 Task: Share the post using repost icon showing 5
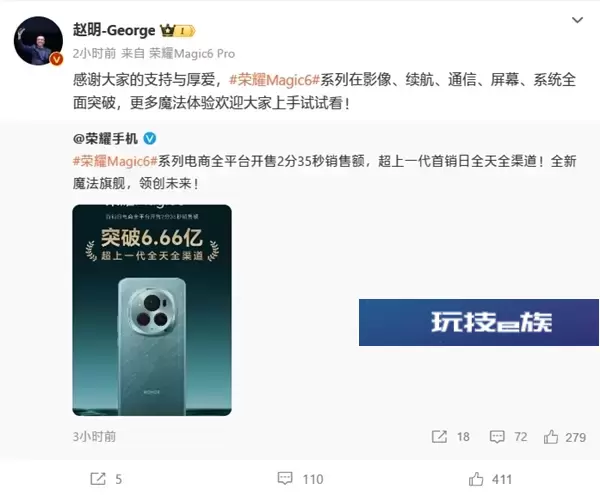pyautogui.click(x=98, y=479)
